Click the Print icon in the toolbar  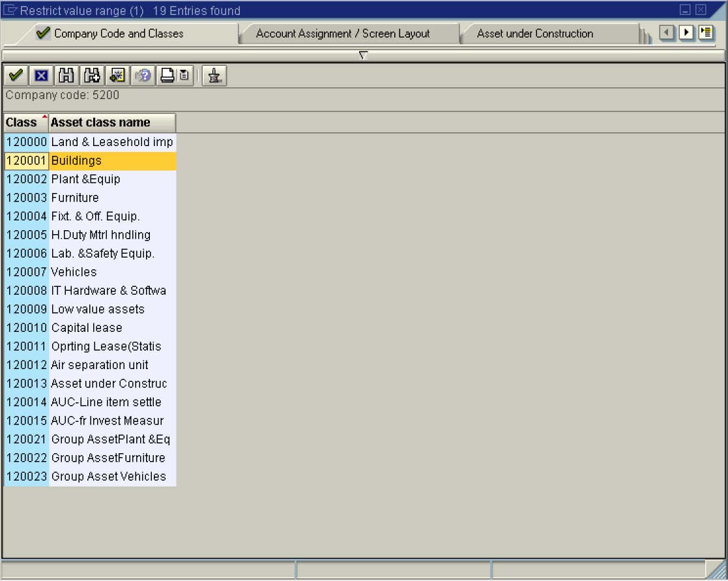pos(167,75)
